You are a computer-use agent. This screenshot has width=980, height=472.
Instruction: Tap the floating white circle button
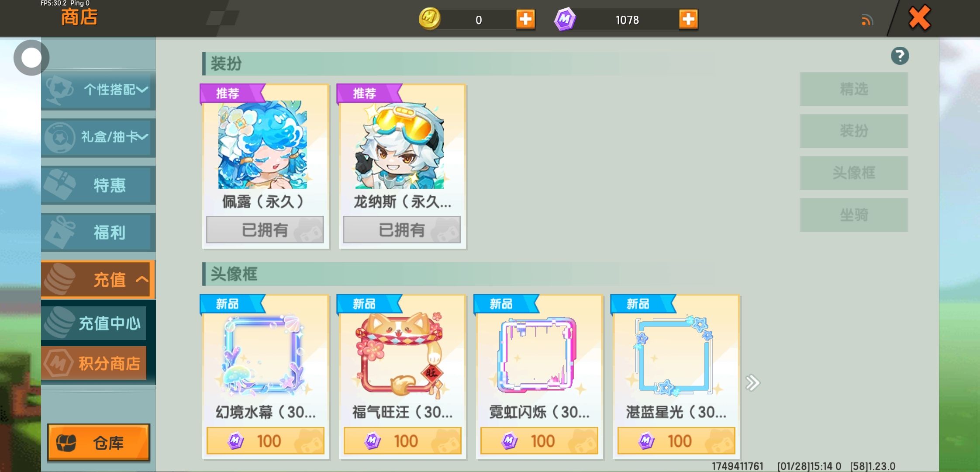coord(31,58)
